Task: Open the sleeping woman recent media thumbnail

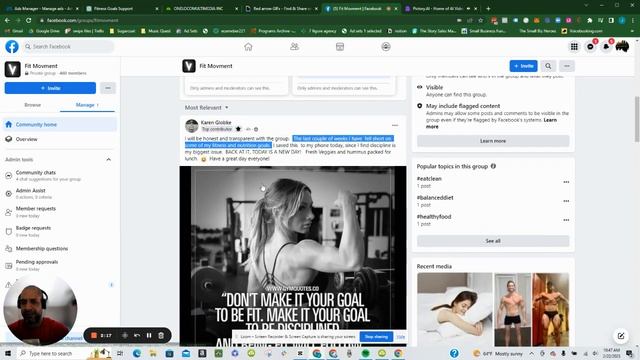Action: pyautogui.click(x=455, y=310)
